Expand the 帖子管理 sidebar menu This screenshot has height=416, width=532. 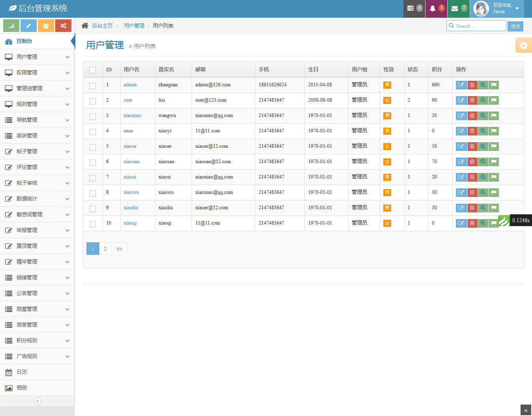pos(37,152)
